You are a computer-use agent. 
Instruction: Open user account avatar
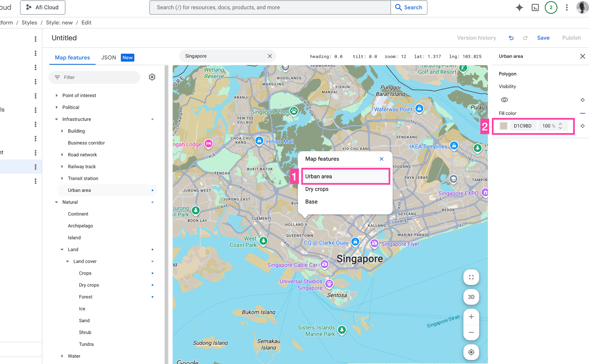[x=582, y=7]
